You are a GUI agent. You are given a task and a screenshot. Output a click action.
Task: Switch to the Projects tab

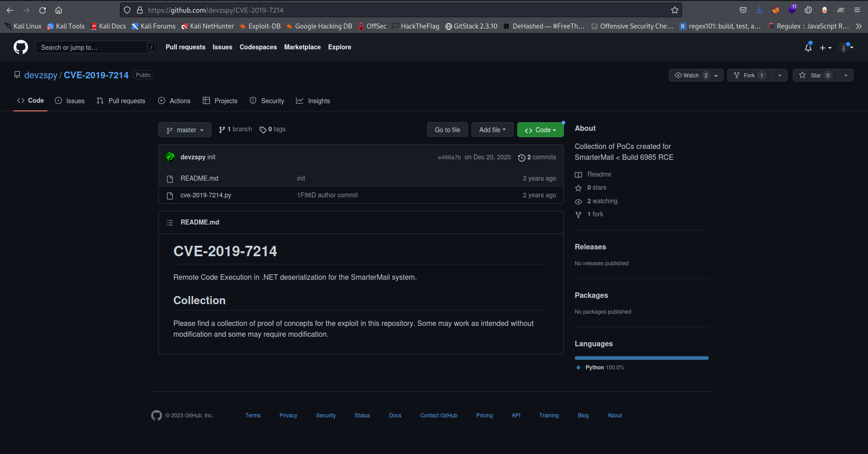(x=220, y=100)
